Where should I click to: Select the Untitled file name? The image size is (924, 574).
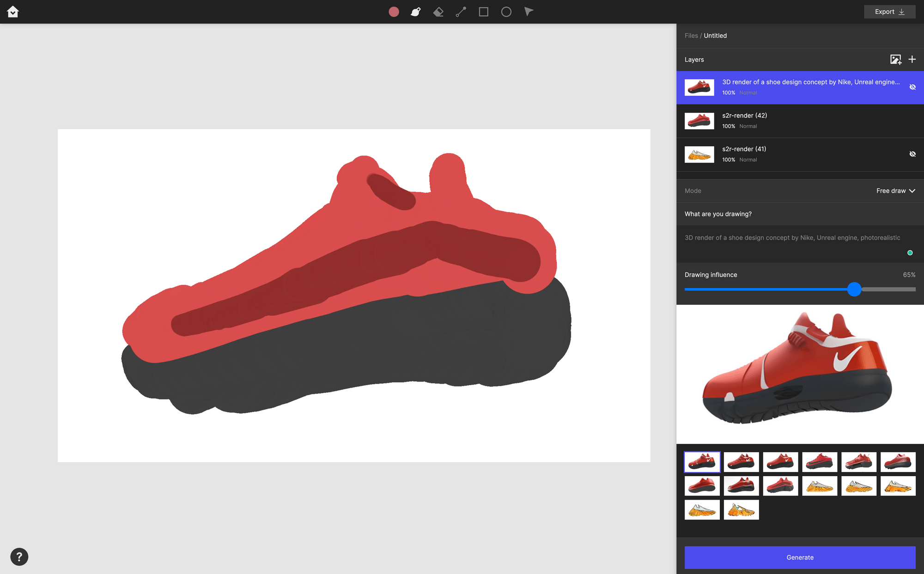click(715, 36)
